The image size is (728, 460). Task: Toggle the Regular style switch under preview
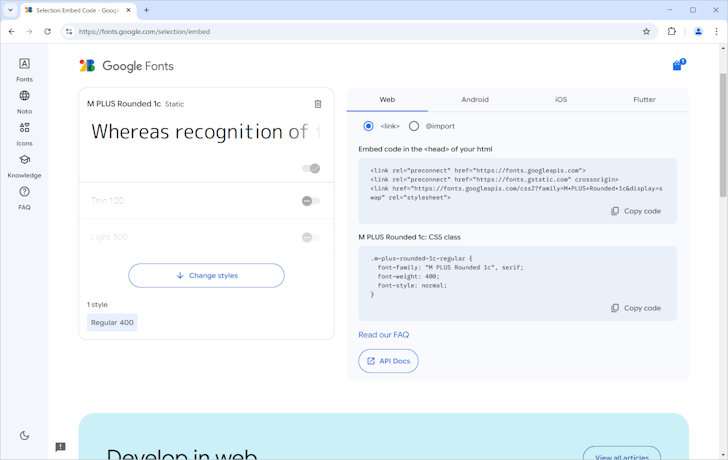pos(311,168)
